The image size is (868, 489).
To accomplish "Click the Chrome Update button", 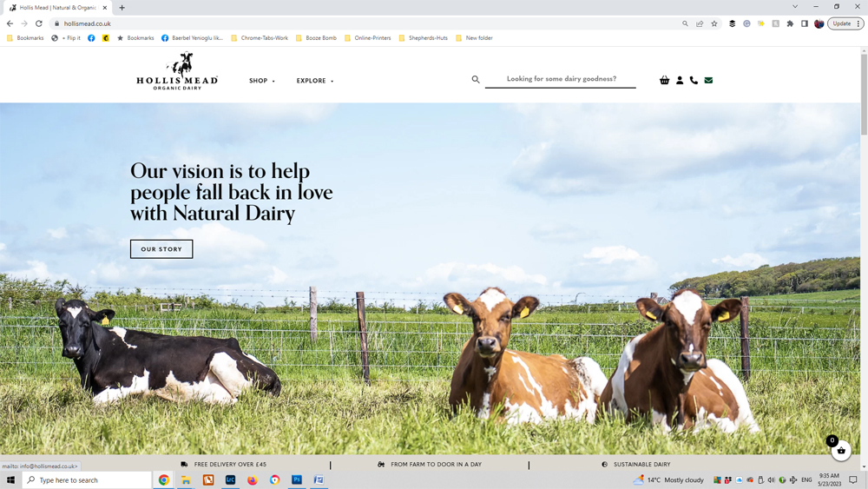I will point(845,23).
